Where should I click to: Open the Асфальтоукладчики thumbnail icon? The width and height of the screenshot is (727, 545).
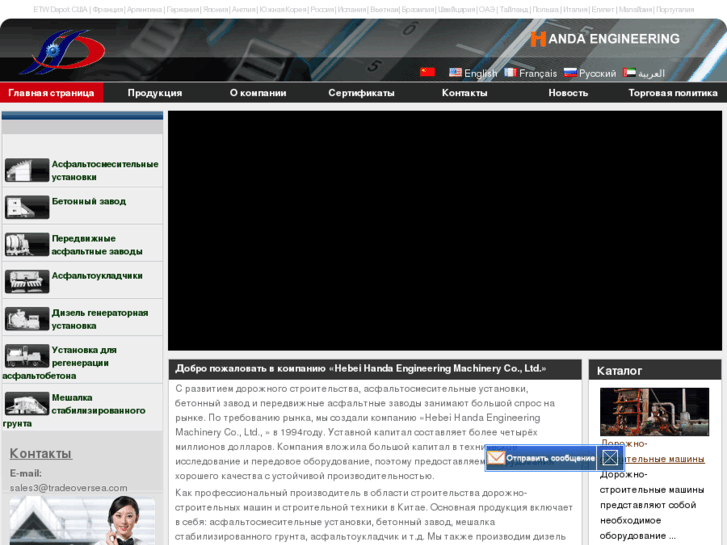tap(27, 281)
